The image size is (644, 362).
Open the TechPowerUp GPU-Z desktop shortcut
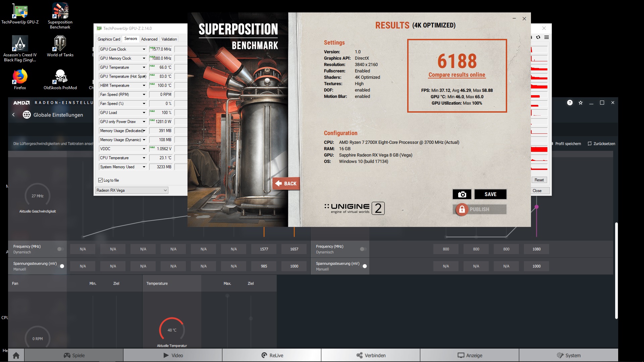[x=20, y=14]
